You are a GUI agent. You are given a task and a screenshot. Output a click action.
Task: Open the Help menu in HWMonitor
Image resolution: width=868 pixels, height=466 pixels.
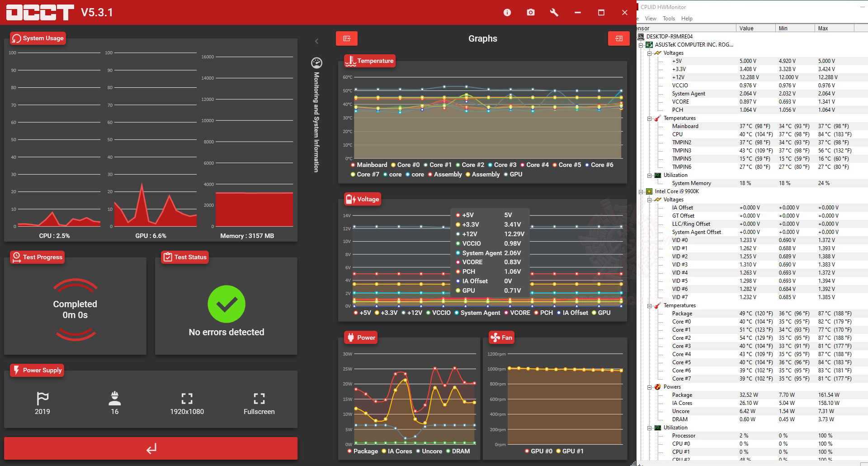(687, 19)
